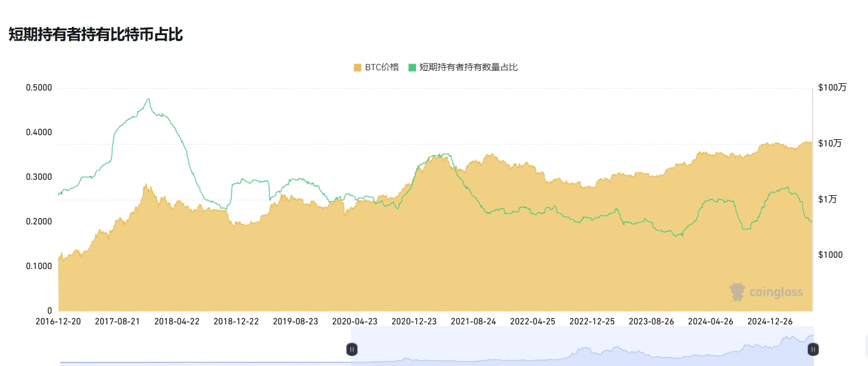Click the coinglass watermark logo icon
This screenshot has height=366, width=868.
pyautogui.click(x=737, y=292)
